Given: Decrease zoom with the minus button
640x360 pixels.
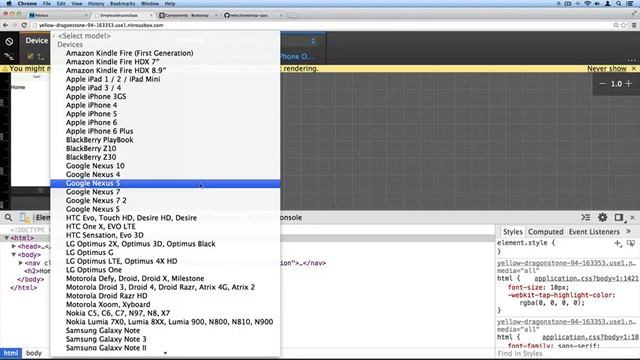Looking at the screenshot, I should click(602, 84).
